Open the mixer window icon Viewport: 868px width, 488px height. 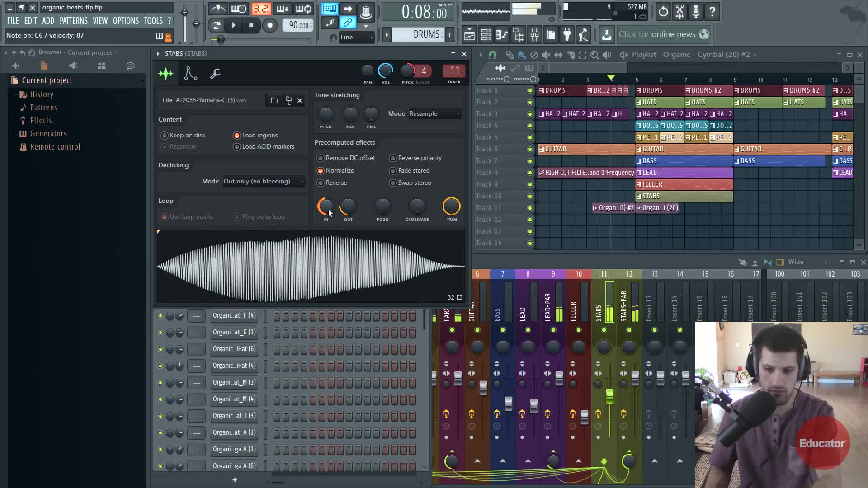point(534,34)
